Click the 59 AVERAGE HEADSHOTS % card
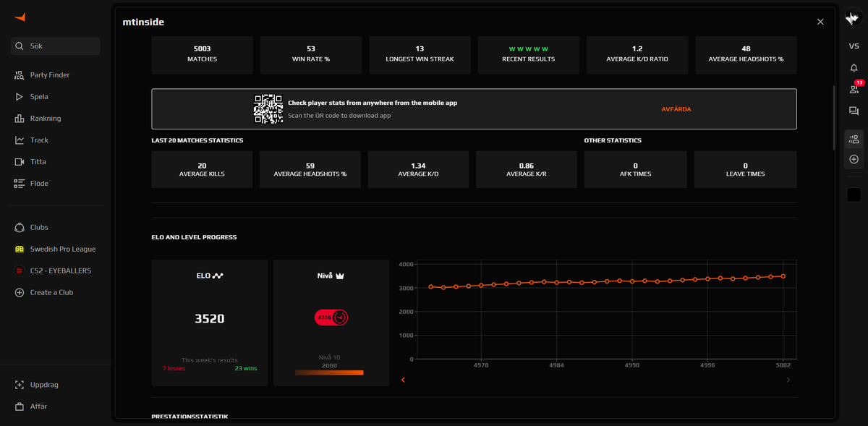Screen dimensions: 868x426 click(x=310, y=170)
